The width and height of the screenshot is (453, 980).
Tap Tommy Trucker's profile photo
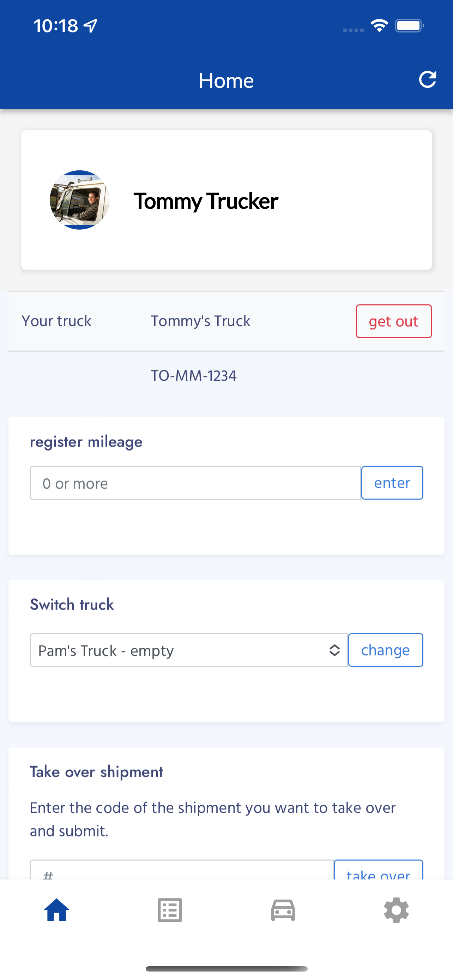tap(79, 200)
